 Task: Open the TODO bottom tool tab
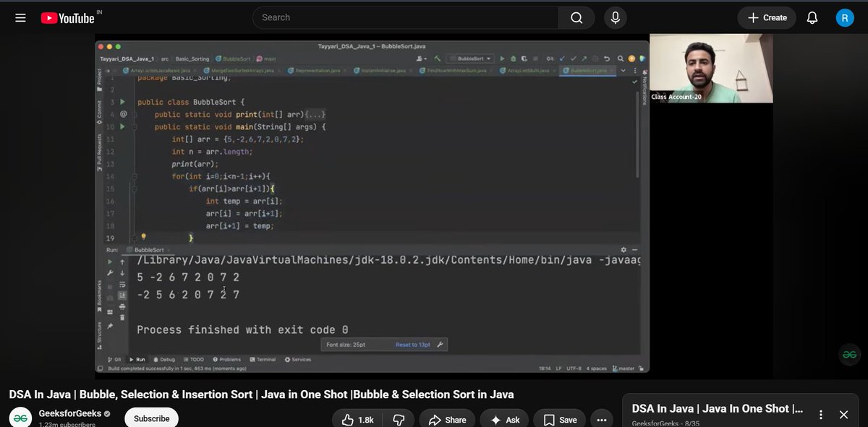coord(194,359)
